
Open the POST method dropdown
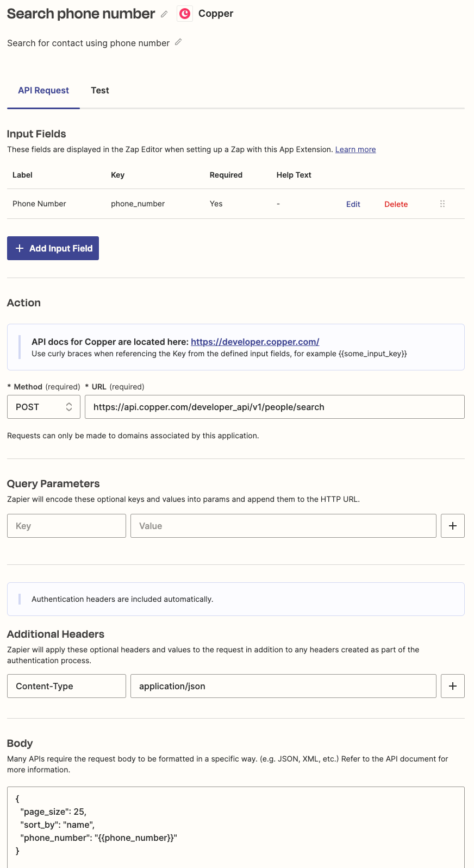click(43, 407)
